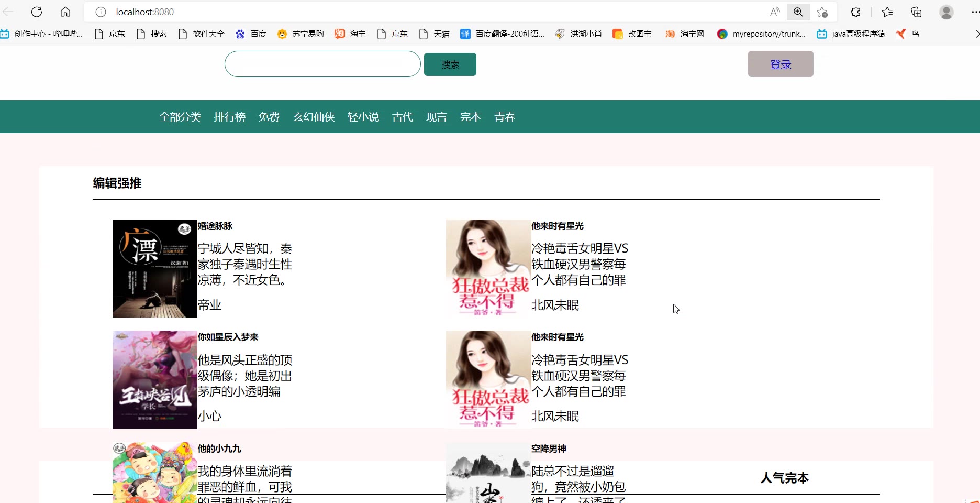Open 全部分类 in the navigation bar
This screenshot has height=503, width=980.
click(180, 117)
